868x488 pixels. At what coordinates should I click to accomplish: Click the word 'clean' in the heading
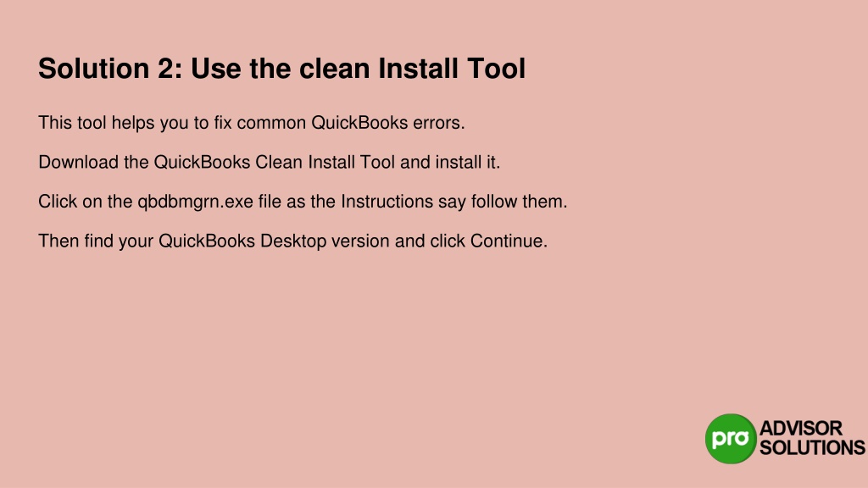click(x=334, y=69)
